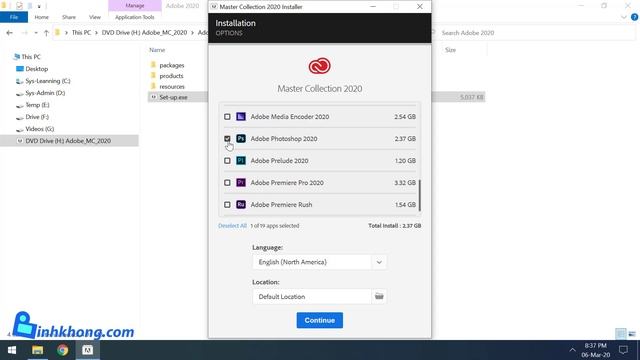Open the File tab in Explorer
640x360 pixels.
point(14,17)
